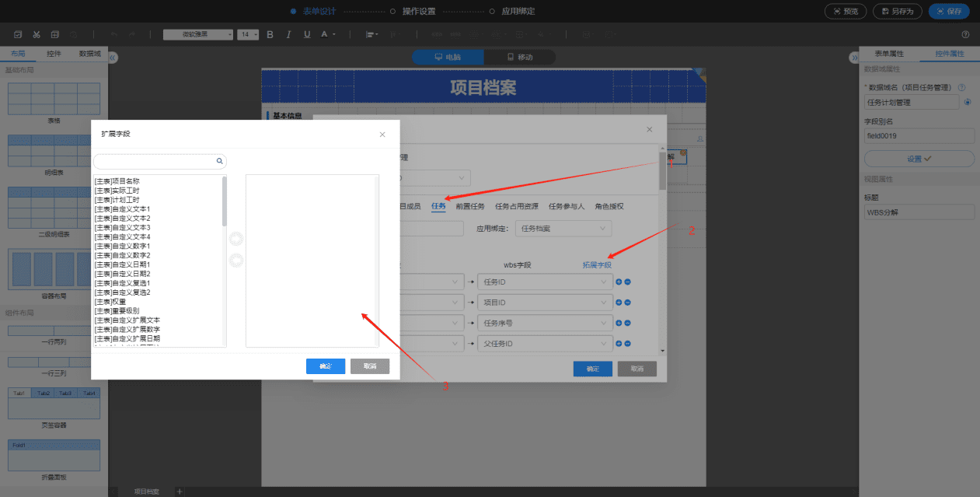
Task: Click the field list vertical scrollbar
Action: (225, 201)
